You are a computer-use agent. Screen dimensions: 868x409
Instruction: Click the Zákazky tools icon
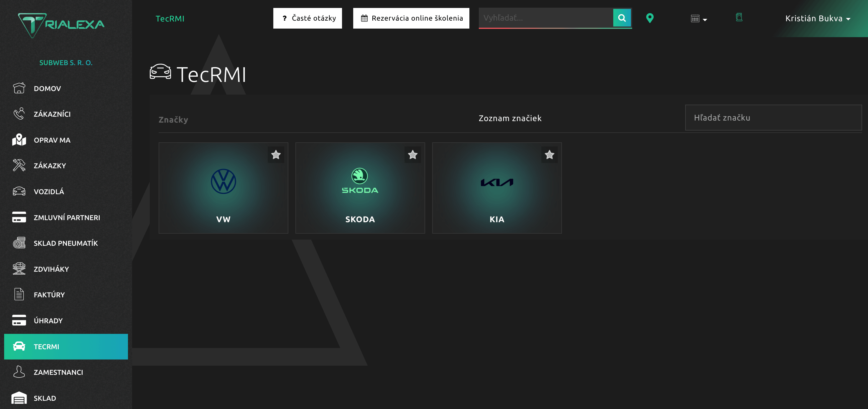[x=19, y=165]
